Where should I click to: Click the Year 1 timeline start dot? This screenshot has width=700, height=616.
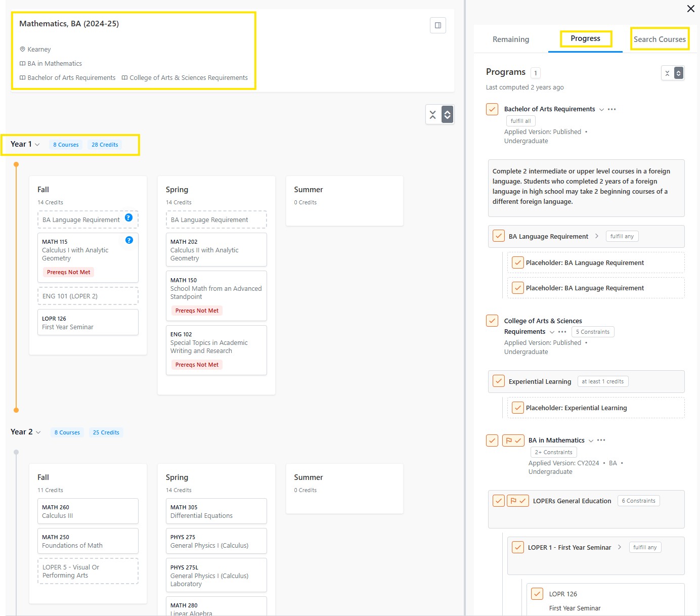(x=16, y=164)
